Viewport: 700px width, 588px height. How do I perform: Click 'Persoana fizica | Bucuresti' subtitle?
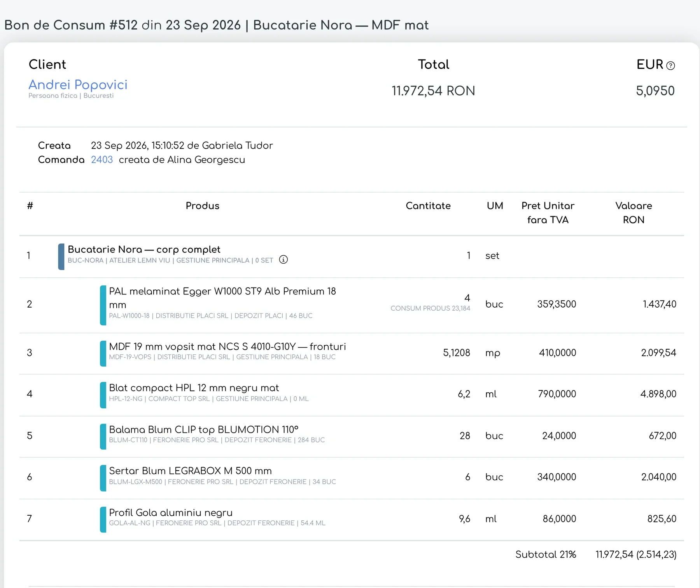click(x=71, y=96)
